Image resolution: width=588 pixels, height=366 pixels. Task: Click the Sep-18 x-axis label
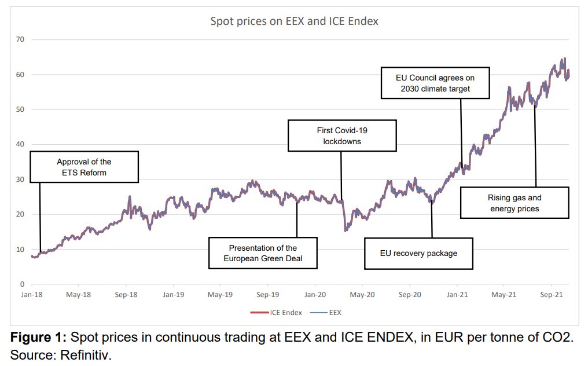[x=126, y=295]
